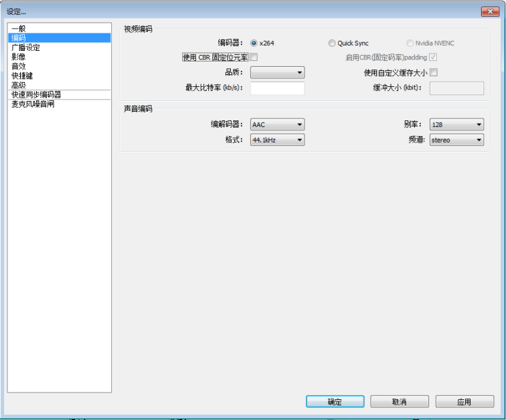
Task: Open the AAC audio codec dropdown
Action: click(x=278, y=124)
